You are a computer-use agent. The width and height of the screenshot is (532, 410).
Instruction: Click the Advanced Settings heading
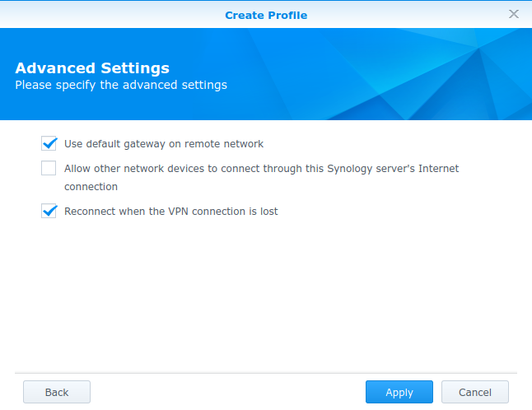(x=92, y=68)
